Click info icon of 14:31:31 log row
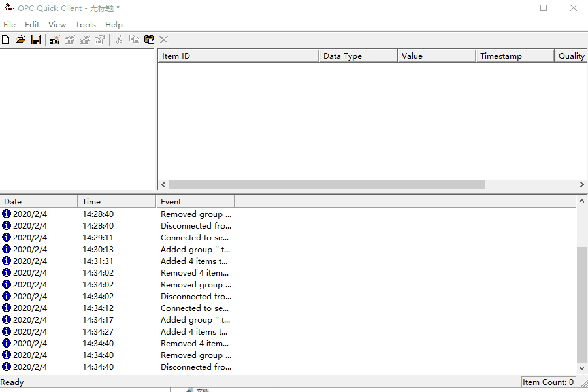The width and height of the screenshot is (588, 392). 7,261
